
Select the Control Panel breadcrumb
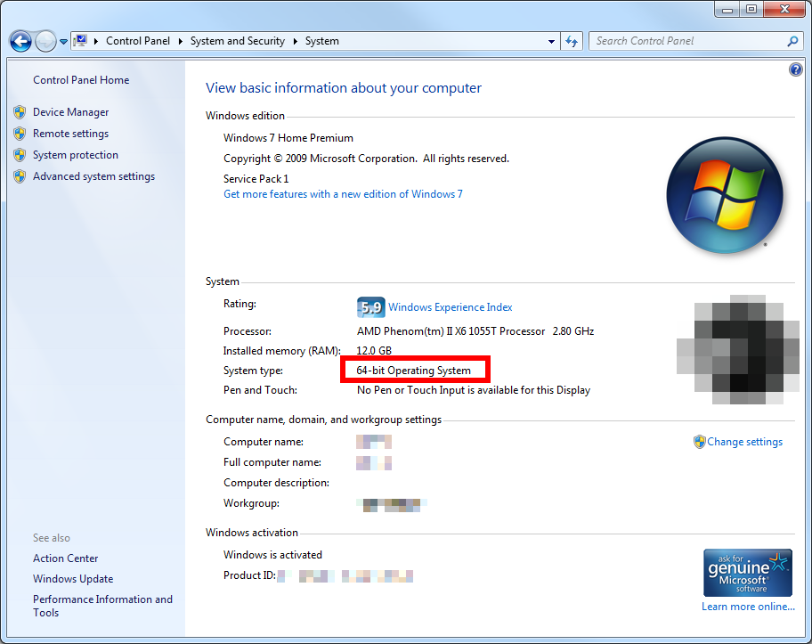tap(138, 41)
